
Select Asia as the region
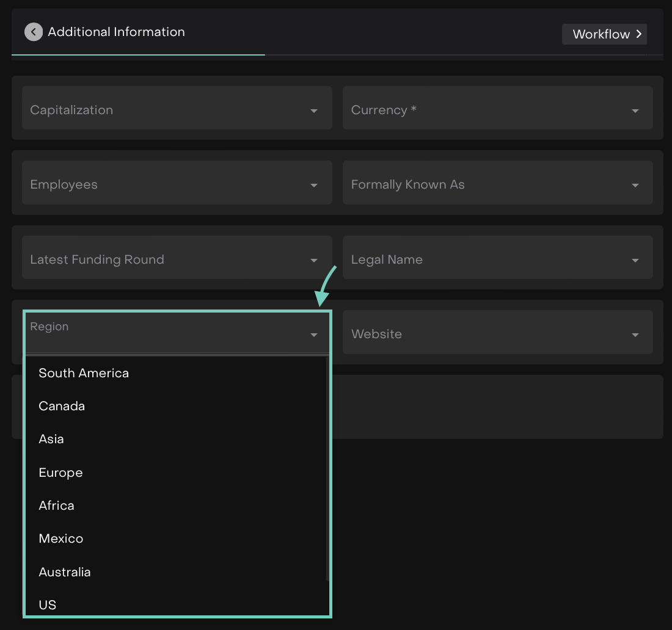[x=51, y=439]
